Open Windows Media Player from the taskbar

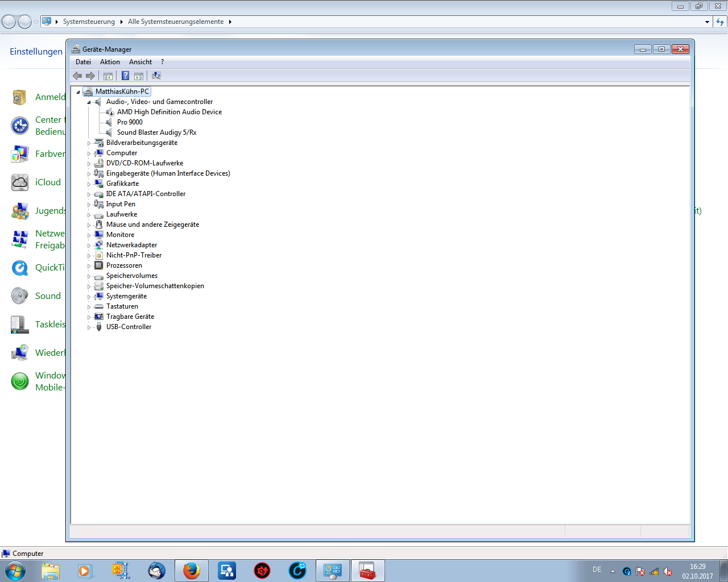pos(86,571)
